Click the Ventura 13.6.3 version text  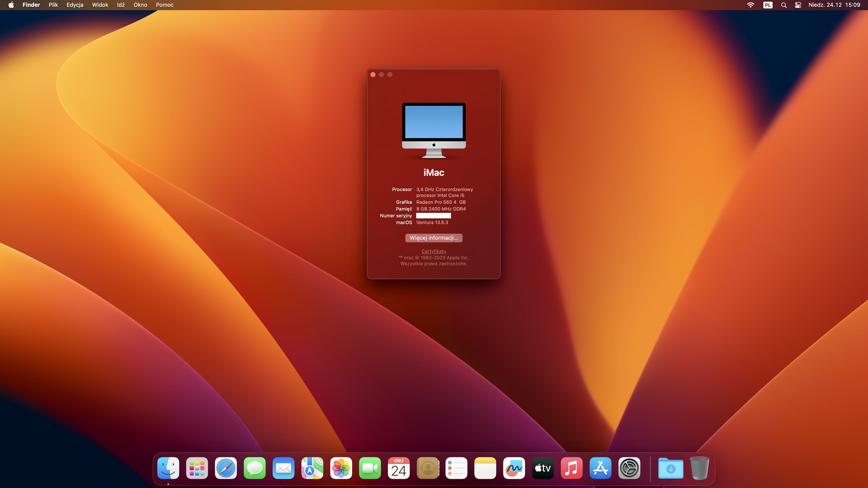[x=432, y=222]
